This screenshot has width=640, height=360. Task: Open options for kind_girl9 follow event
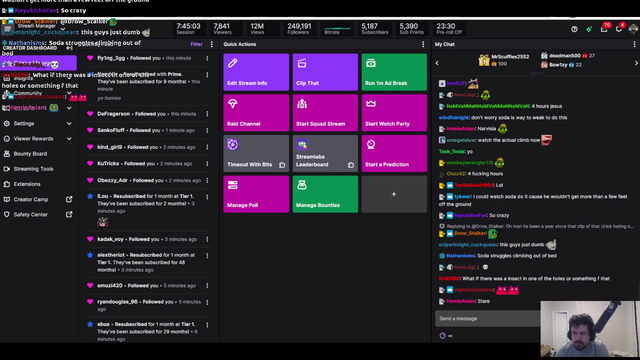pos(207,147)
